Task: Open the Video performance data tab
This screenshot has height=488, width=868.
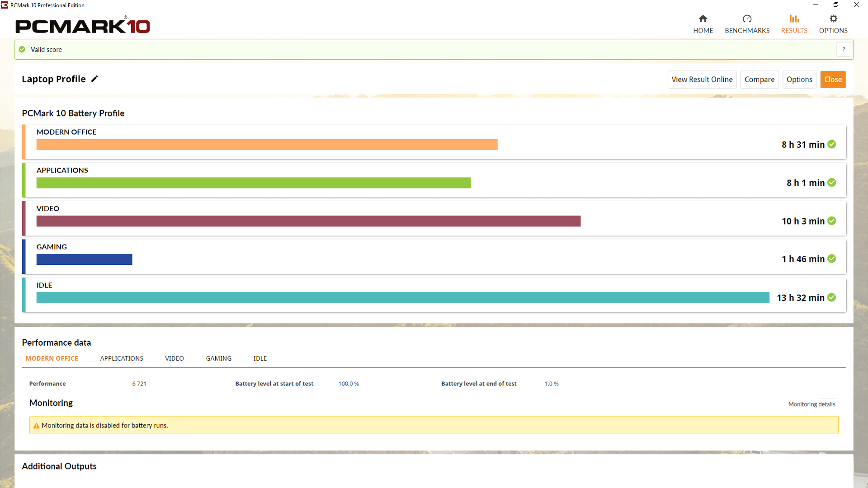Action: coord(175,358)
